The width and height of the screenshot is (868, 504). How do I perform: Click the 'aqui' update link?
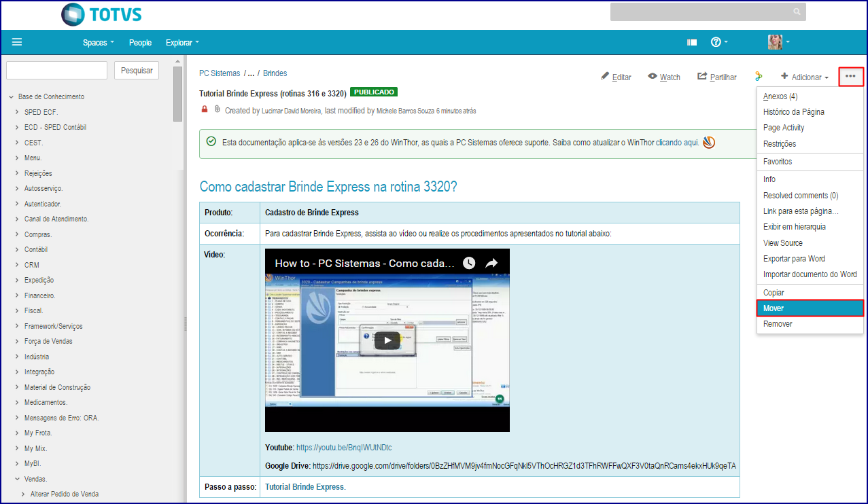[x=691, y=143]
